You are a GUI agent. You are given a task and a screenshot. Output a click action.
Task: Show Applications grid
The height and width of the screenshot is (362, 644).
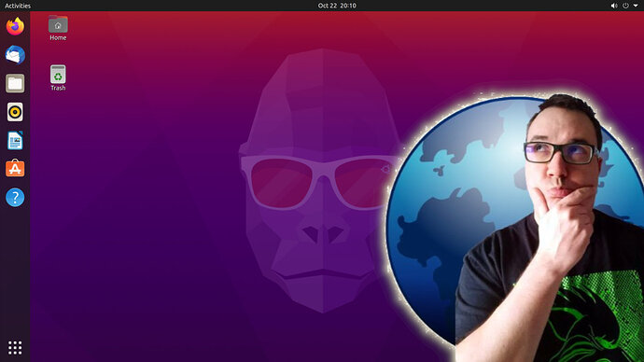coord(15,348)
